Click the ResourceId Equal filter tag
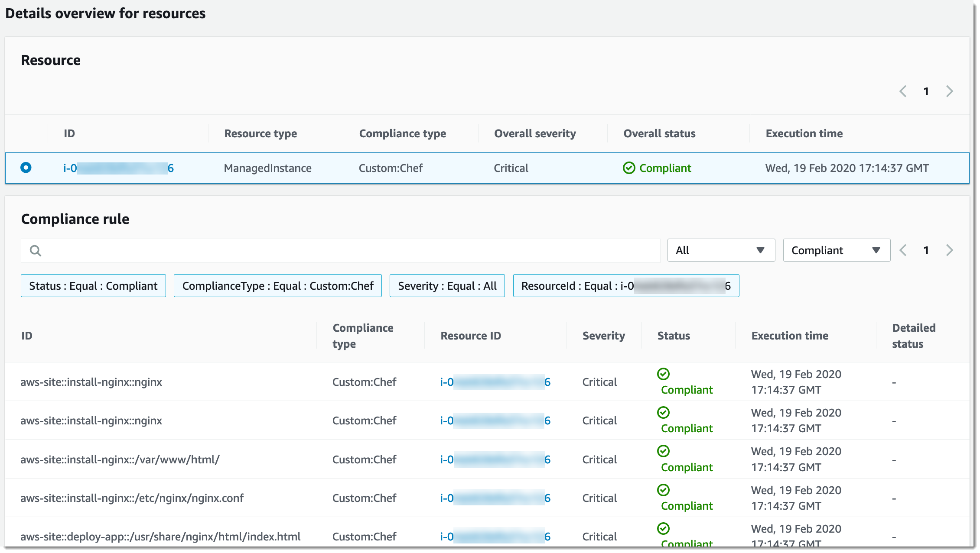This screenshot has width=980, height=553. [x=625, y=286]
